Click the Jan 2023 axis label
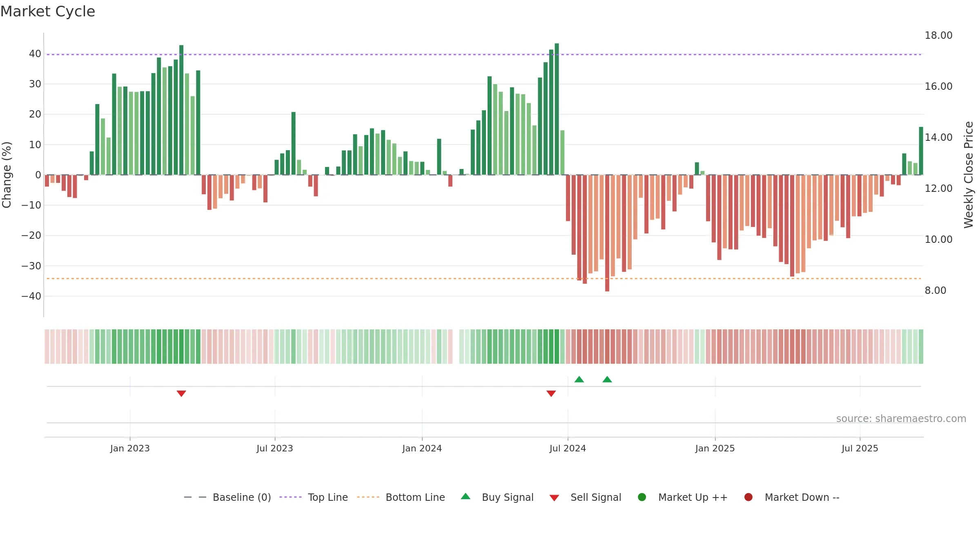980x551 pixels. point(130,449)
